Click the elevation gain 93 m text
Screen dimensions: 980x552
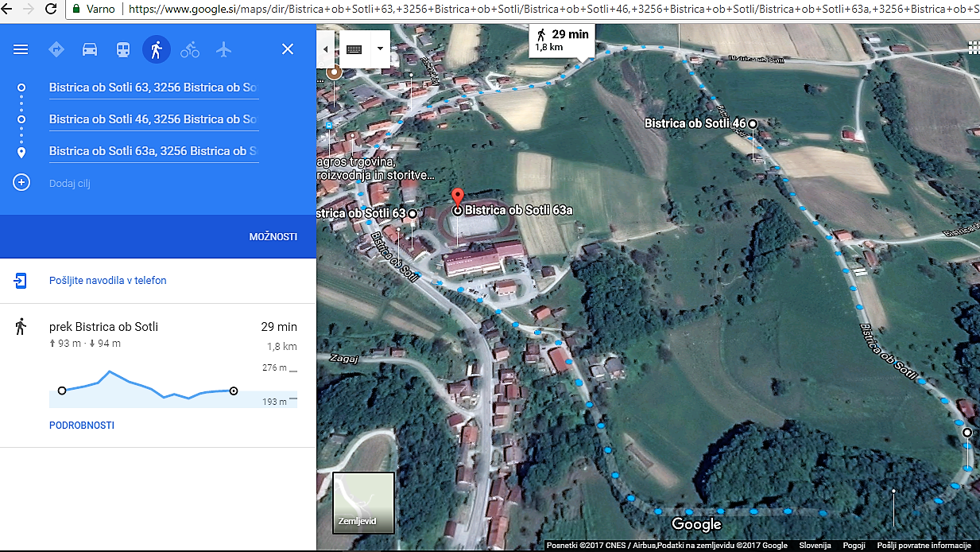coord(65,344)
